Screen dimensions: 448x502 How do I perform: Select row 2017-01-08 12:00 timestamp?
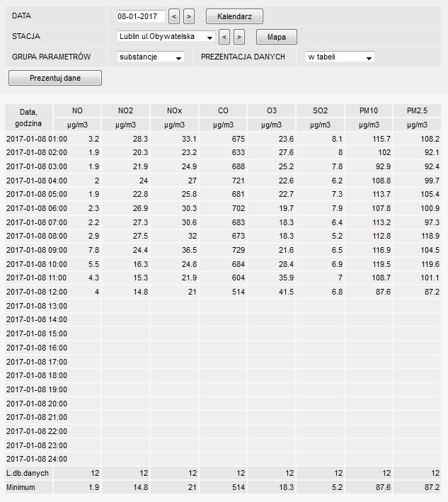click(37, 292)
